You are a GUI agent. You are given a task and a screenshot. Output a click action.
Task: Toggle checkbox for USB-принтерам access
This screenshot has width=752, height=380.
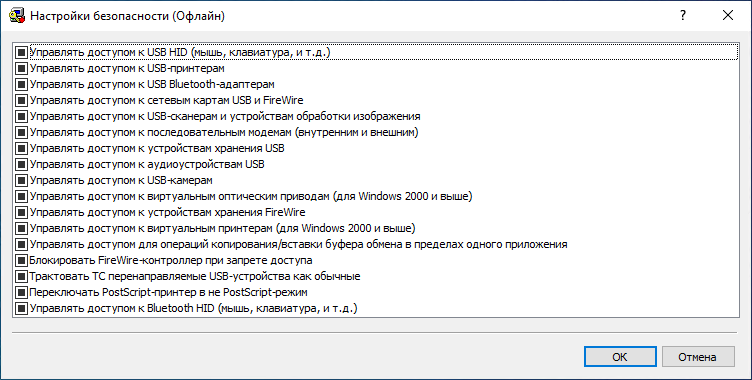[22, 68]
